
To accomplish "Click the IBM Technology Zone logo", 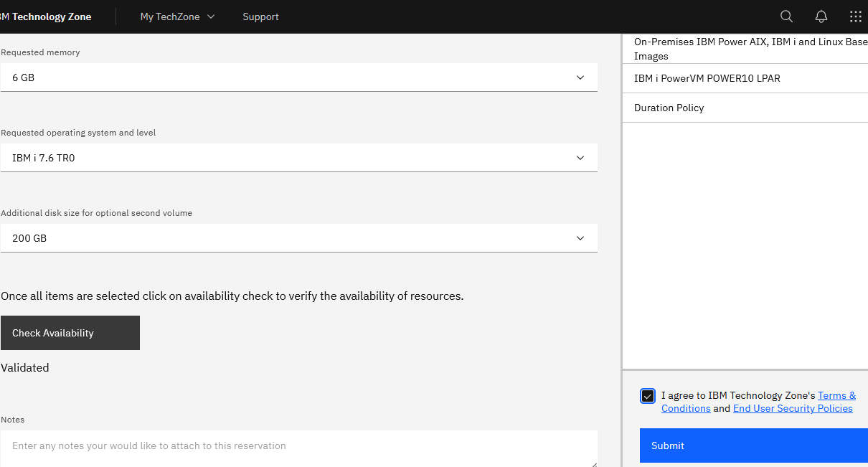I will [x=46, y=16].
